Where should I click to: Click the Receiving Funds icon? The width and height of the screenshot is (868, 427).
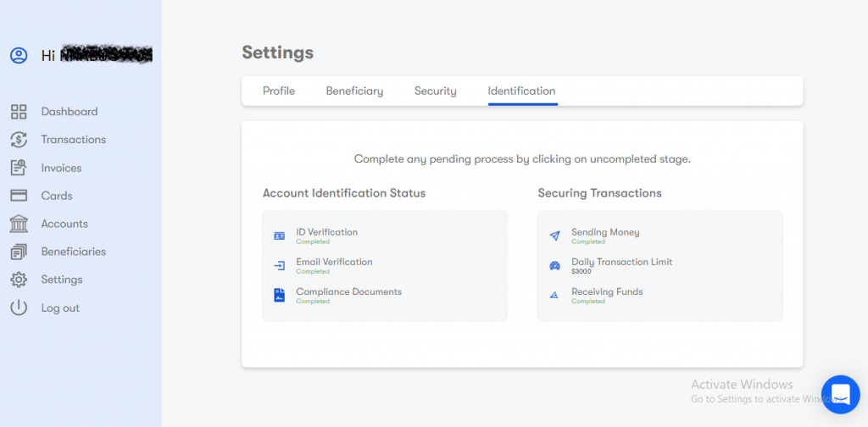pyautogui.click(x=554, y=296)
